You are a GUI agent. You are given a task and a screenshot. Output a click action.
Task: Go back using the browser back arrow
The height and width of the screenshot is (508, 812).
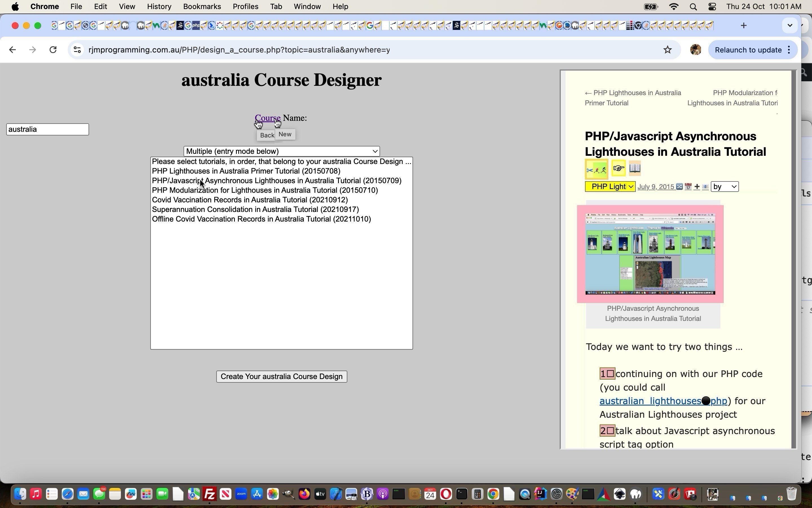(12, 50)
